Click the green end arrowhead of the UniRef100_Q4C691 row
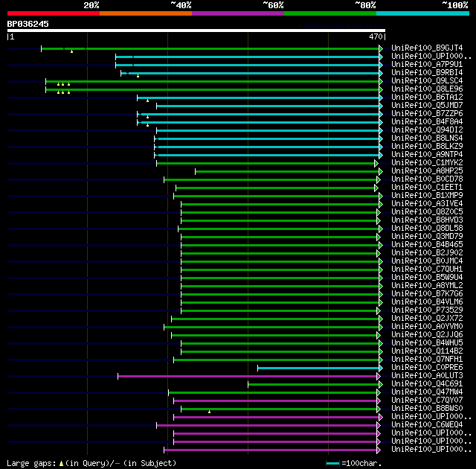Screen dimensions: 476x469 pos(381,384)
